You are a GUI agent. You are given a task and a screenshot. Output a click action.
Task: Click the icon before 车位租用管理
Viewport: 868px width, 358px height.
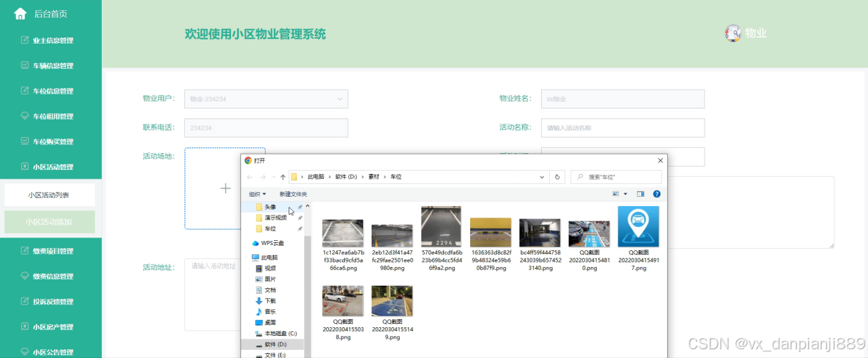coord(25,116)
